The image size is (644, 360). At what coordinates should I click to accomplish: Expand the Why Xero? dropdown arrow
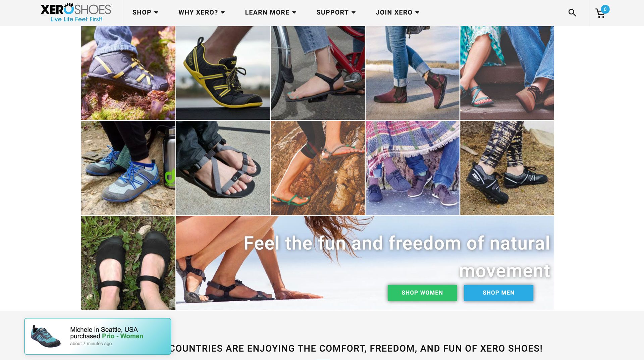223,12
